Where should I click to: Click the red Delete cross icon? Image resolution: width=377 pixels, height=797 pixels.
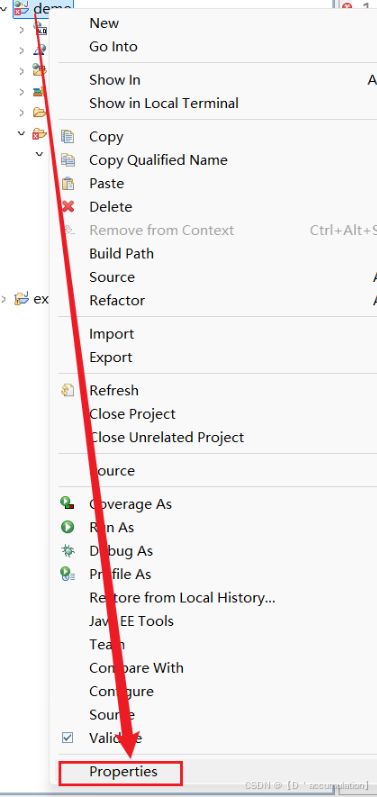[68, 206]
